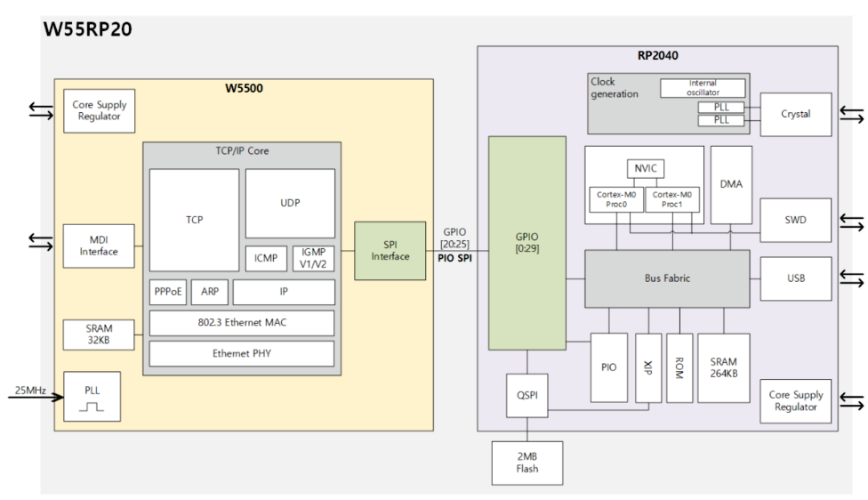868x500 pixels.
Task: Select the Bus Fabric block
Action: click(666, 278)
